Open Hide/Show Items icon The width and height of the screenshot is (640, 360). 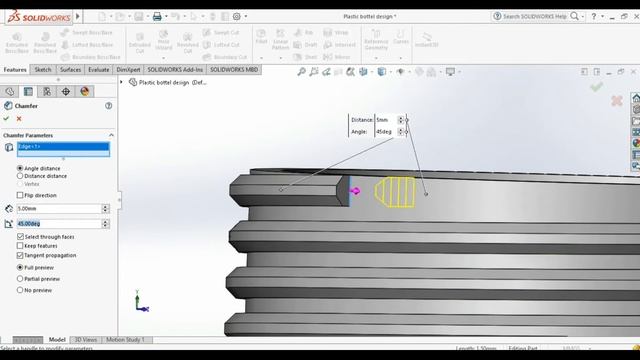(x=401, y=72)
